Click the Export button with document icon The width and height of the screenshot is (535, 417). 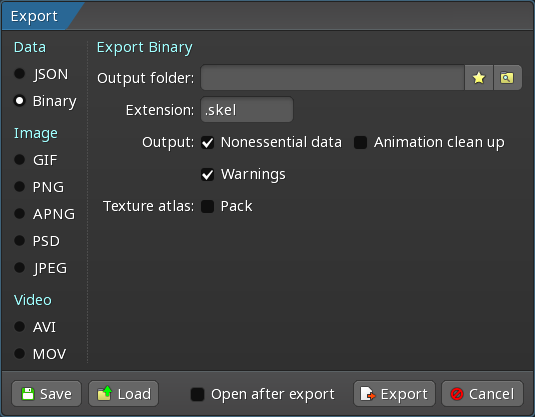coord(394,394)
